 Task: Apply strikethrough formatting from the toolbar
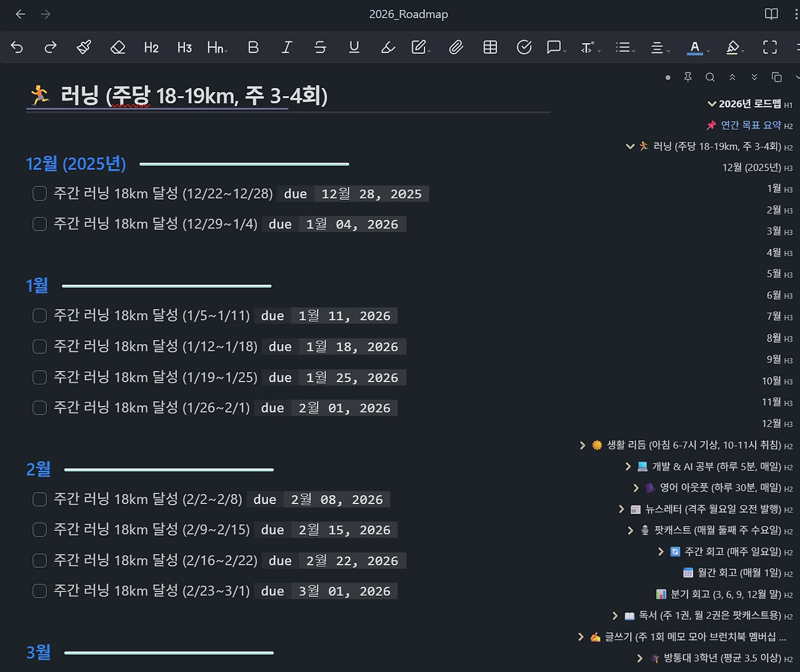(320, 47)
